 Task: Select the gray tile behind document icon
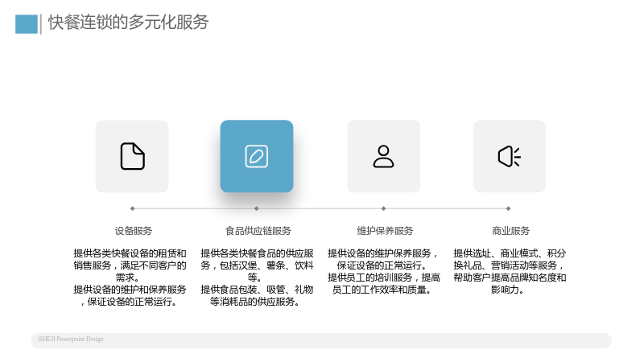point(132,156)
